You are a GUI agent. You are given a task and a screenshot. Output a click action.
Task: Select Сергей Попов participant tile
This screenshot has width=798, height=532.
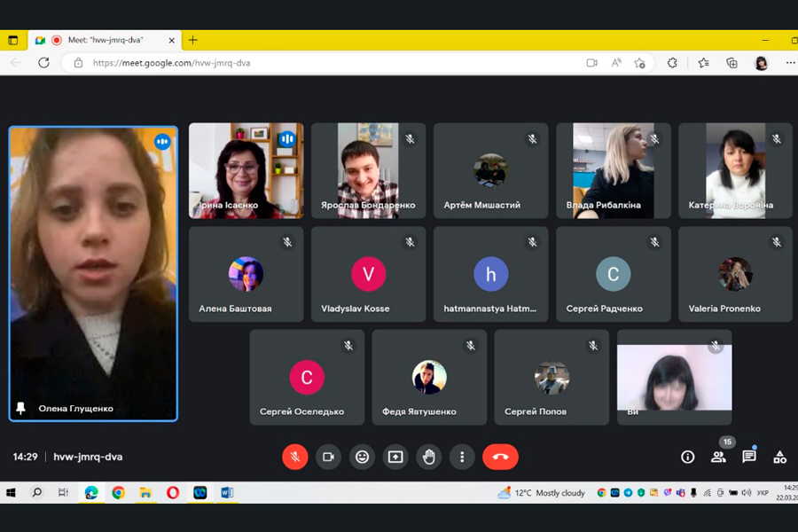point(552,377)
